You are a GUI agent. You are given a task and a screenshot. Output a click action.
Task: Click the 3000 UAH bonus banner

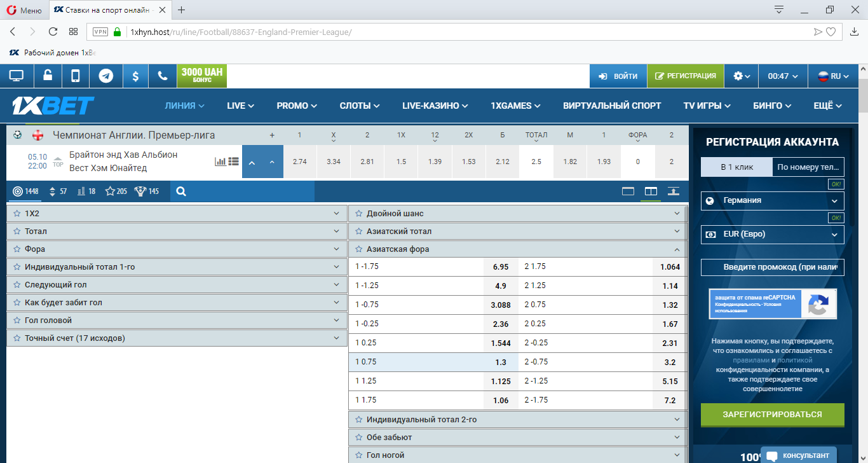point(202,76)
